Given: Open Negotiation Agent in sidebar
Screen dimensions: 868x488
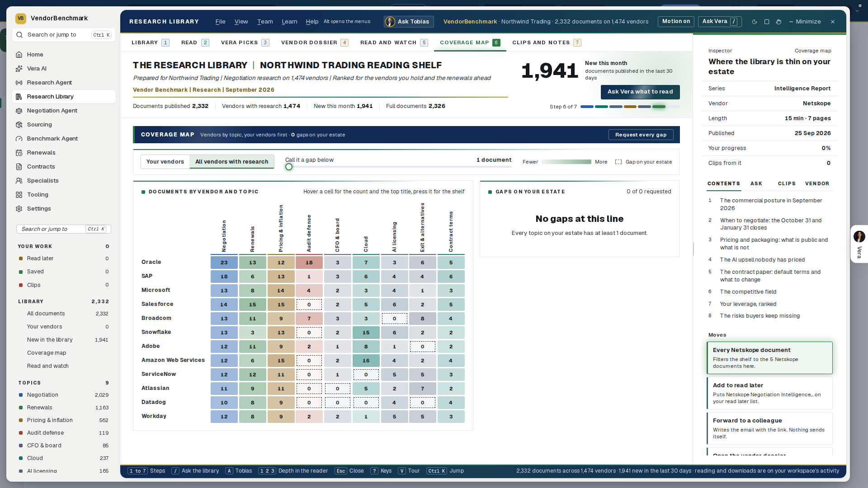Looking at the screenshot, I should tap(63, 111).
